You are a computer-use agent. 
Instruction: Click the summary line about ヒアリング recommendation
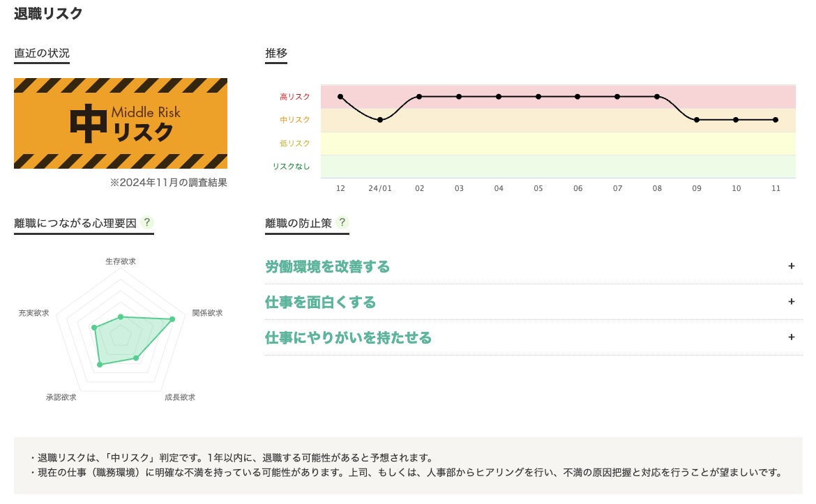(407, 472)
